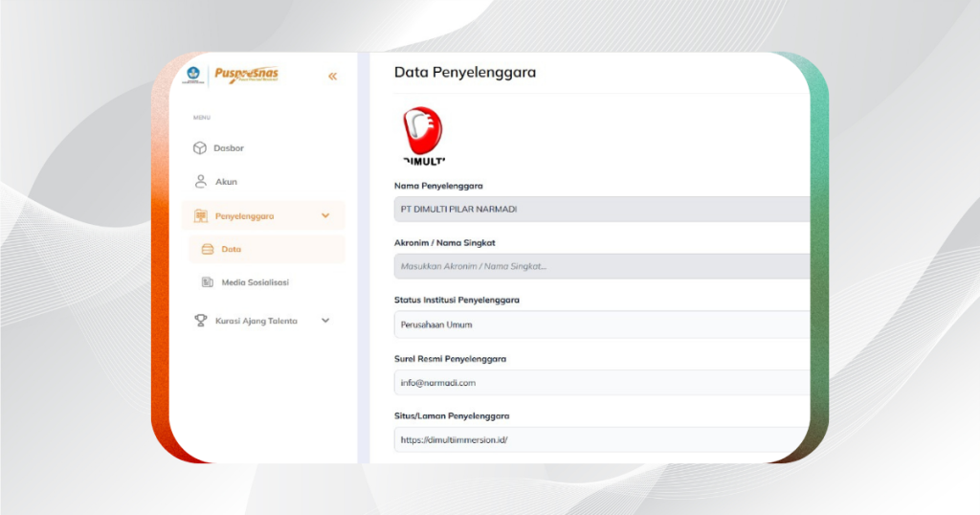Click the Penyelenggara menu icon
980x515 pixels.
[x=201, y=216]
